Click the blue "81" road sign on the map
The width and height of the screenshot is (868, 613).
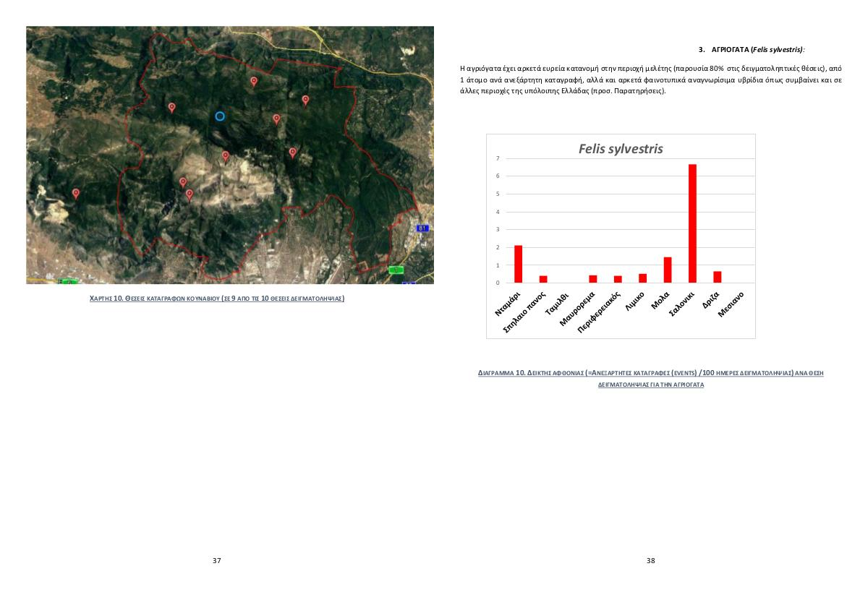422,228
